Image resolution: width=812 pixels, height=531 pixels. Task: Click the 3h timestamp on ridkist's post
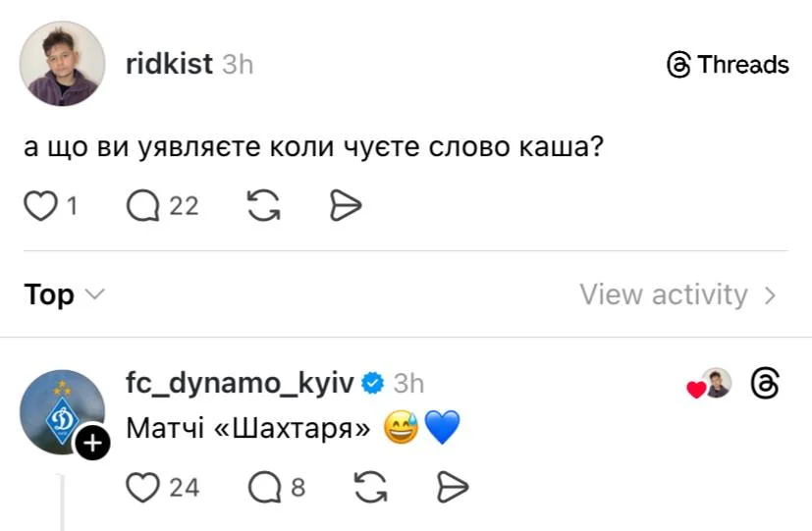click(x=238, y=65)
